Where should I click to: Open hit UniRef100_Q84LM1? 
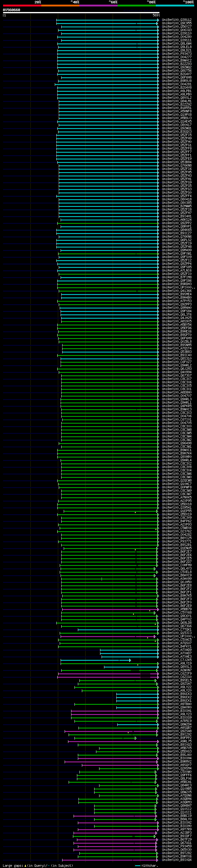point(177,101)
